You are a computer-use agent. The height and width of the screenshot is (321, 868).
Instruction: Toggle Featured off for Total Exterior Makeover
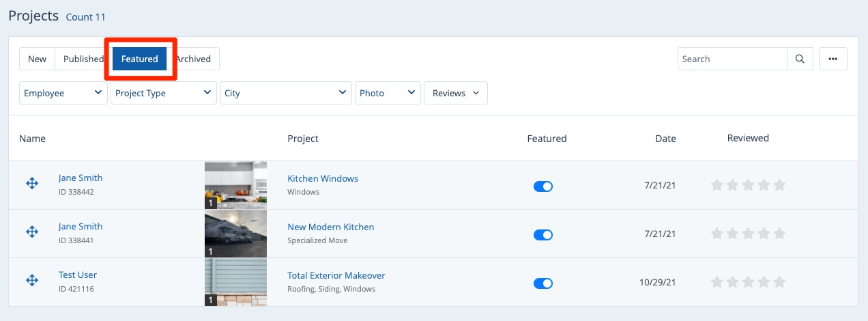click(x=542, y=283)
